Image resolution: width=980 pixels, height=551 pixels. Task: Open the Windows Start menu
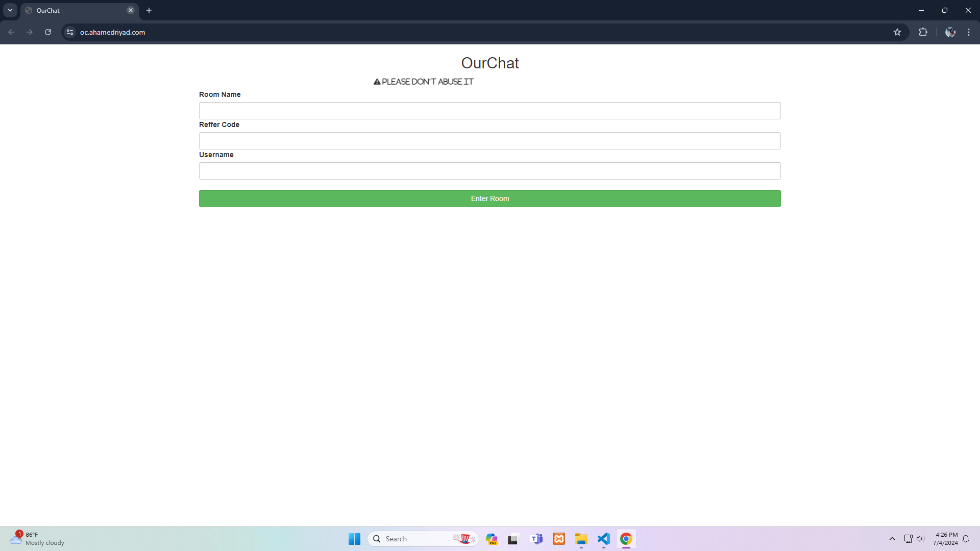click(354, 539)
